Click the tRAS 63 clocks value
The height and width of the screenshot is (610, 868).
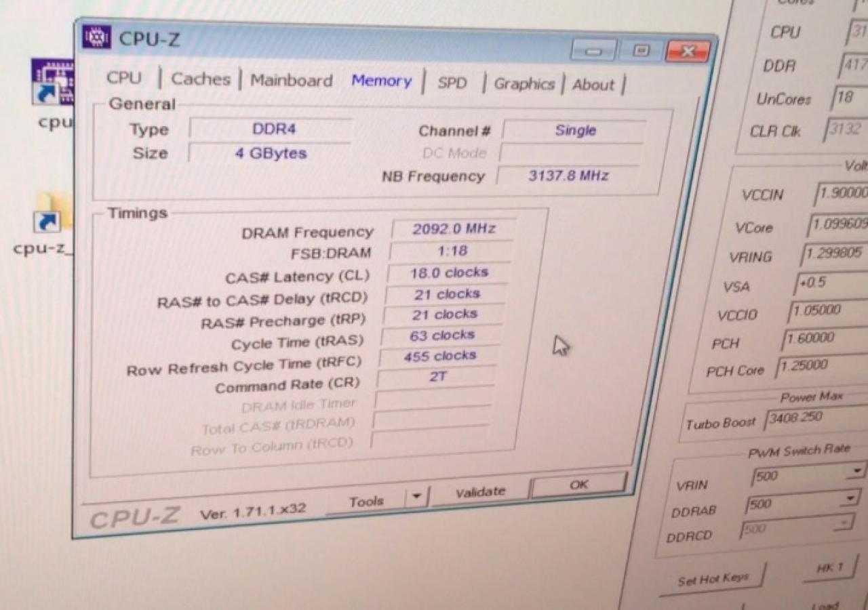point(442,335)
